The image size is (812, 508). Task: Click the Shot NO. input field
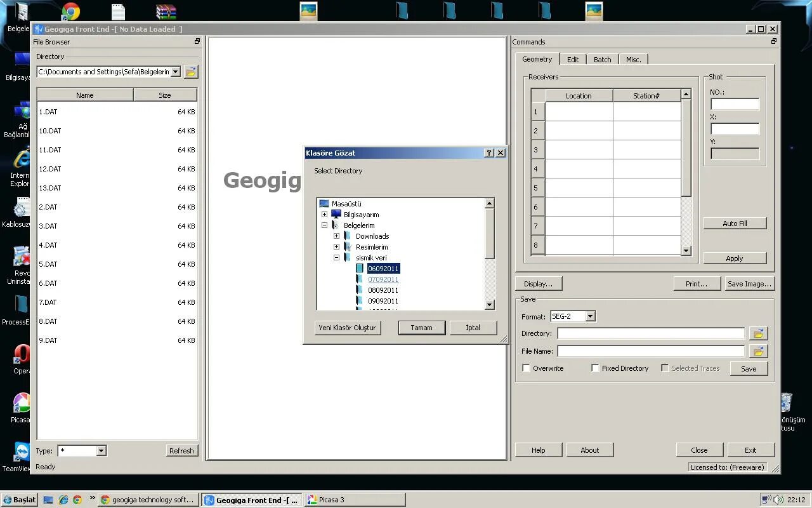coord(735,104)
